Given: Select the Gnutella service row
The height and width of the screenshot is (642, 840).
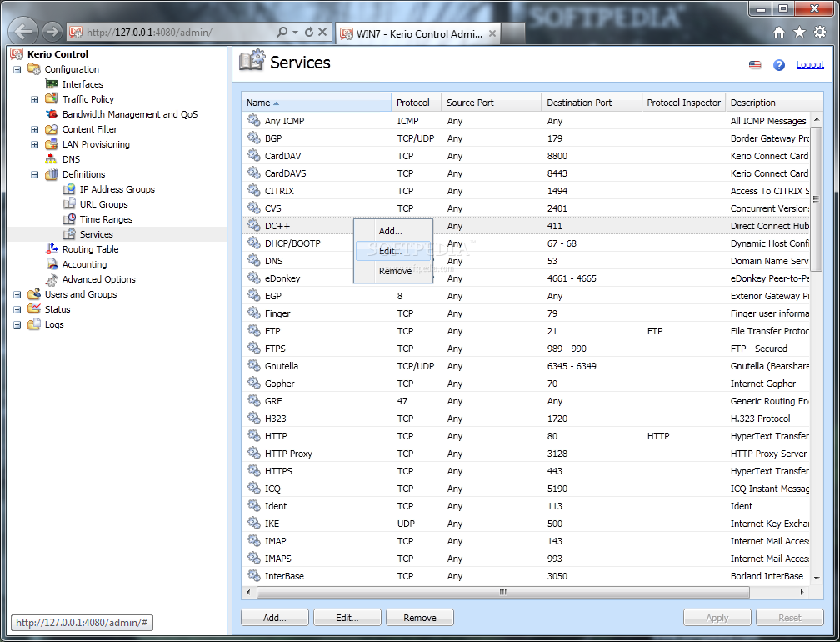Looking at the screenshot, I should 525,366.
